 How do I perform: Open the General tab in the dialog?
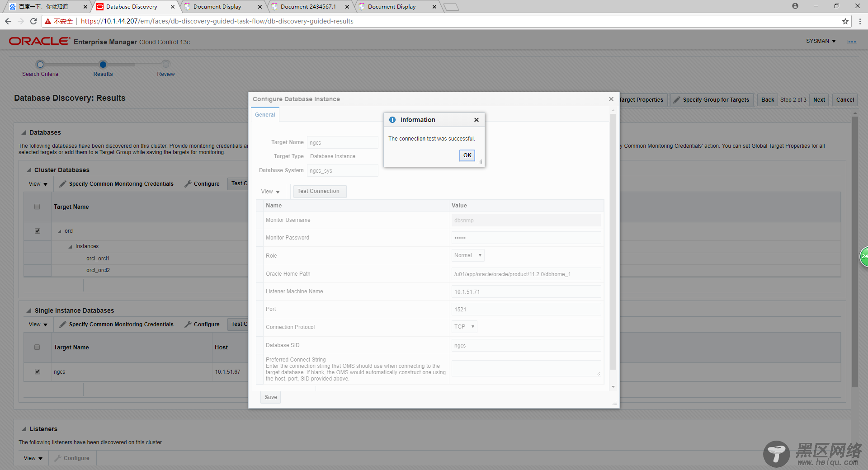pyautogui.click(x=265, y=115)
